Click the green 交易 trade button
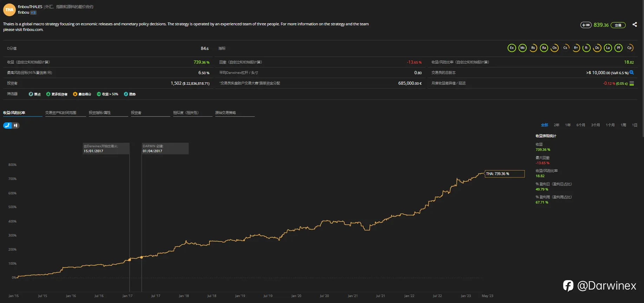Viewport: 644px width, 303px height. point(618,25)
